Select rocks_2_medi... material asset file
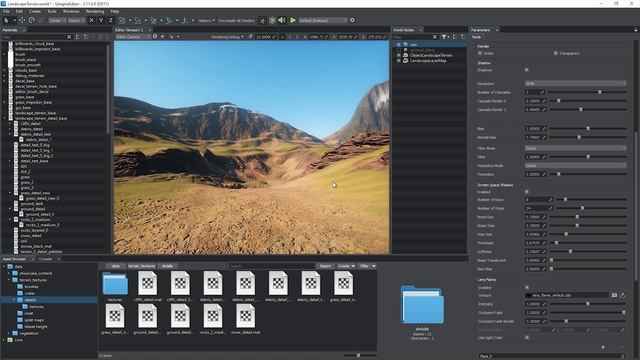640x360 pixels. pyautogui.click(x=213, y=320)
